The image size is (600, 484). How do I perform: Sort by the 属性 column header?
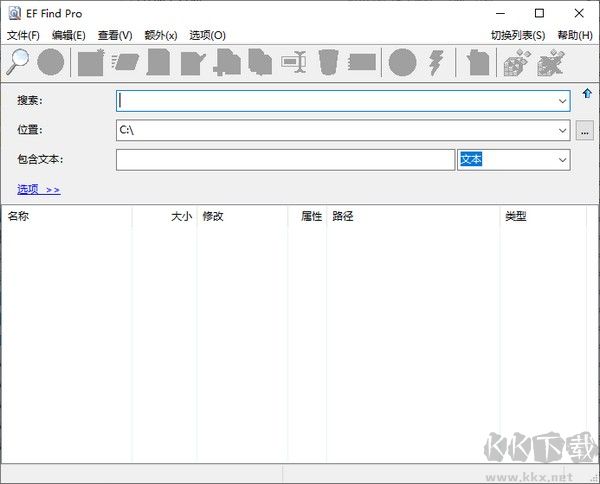(307, 216)
